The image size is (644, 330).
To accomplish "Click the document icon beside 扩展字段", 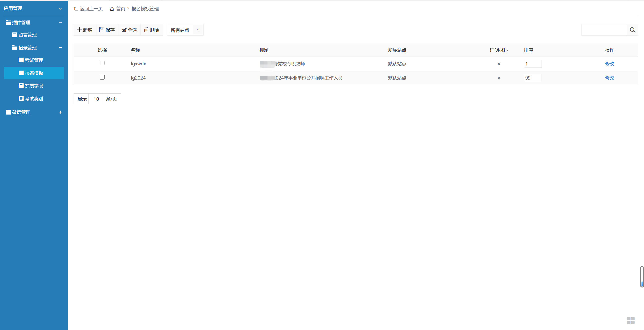I will click(x=21, y=86).
